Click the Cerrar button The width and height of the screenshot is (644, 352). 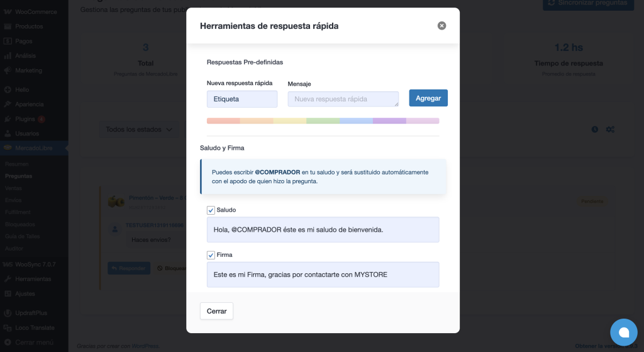(x=216, y=311)
